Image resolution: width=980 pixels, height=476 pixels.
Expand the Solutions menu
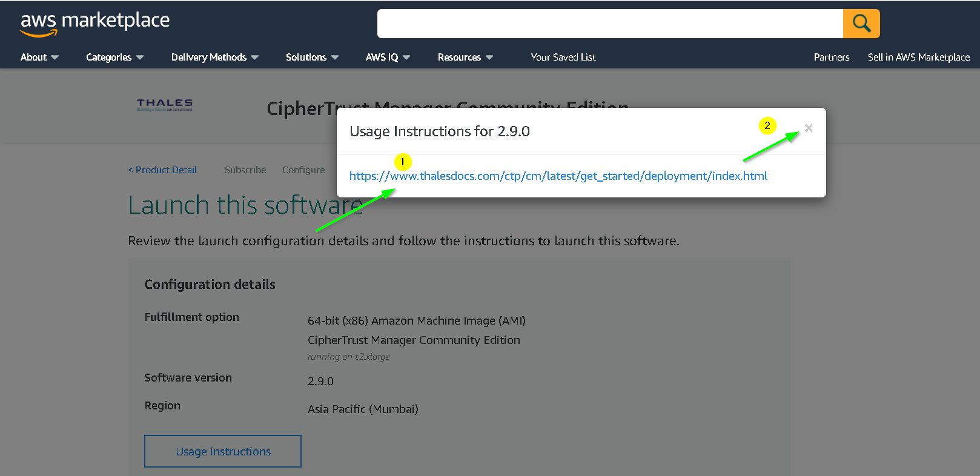click(x=312, y=57)
